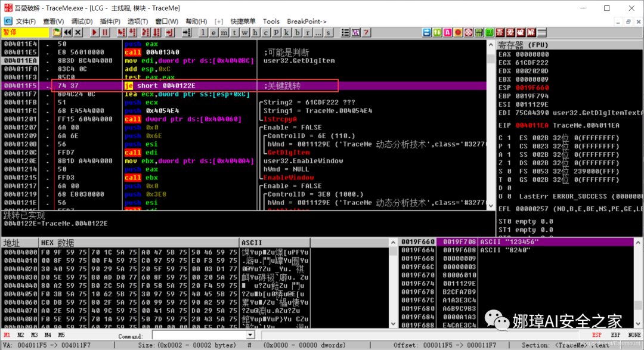Viewport: 644px width, 350px height.
Task: Click the gray horizontal lines toolbar icon
Action: 541,32
